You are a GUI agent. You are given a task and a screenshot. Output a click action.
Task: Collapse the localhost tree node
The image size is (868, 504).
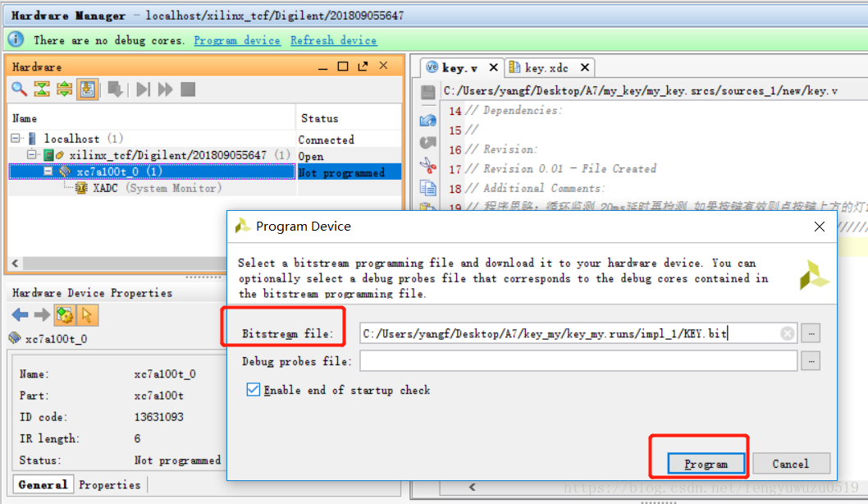(16, 139)
